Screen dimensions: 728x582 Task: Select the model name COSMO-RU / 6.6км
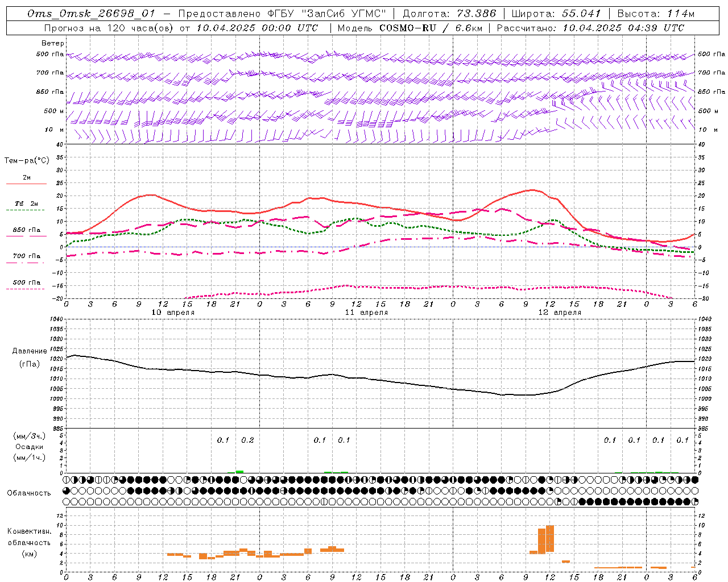coord(431,28)
